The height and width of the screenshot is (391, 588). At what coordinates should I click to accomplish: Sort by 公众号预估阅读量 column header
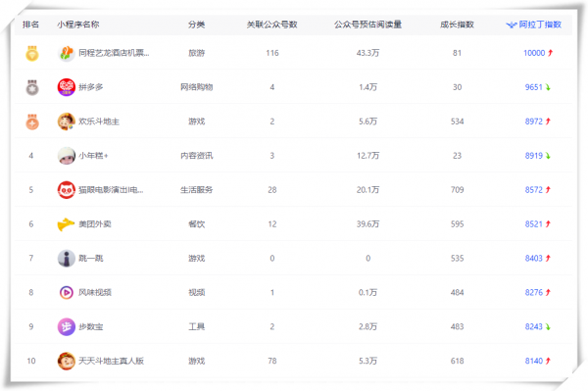367,24
